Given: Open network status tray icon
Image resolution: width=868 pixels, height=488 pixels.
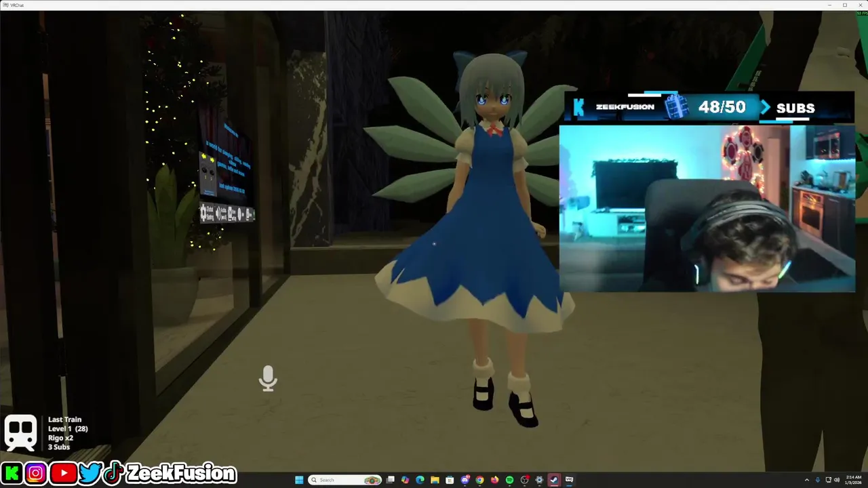Looking at the screenshot, I should tap(829, 480).
